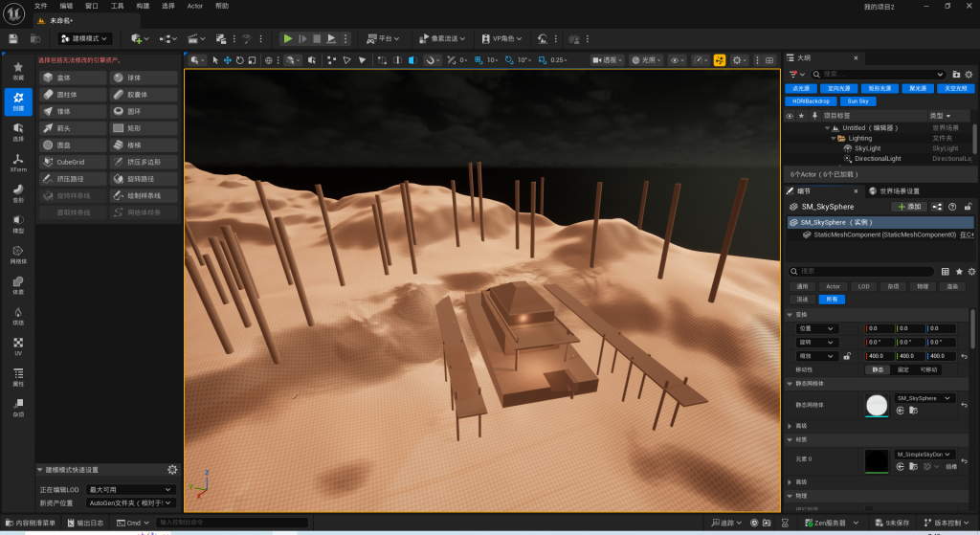Image resolution: width=980 pixels, height=535 pixels.
Task: Click the black material thumbnail swatch
Action: tap(877, 461)
